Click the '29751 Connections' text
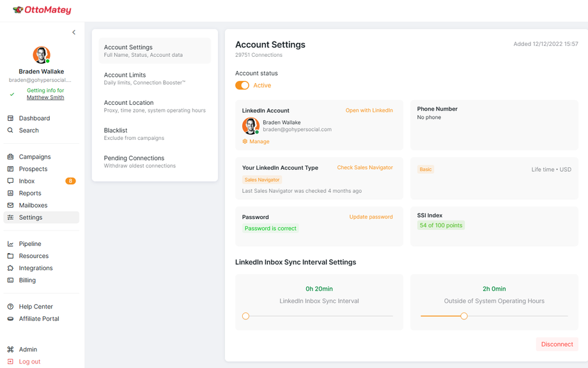 click(x=259, y=55)
